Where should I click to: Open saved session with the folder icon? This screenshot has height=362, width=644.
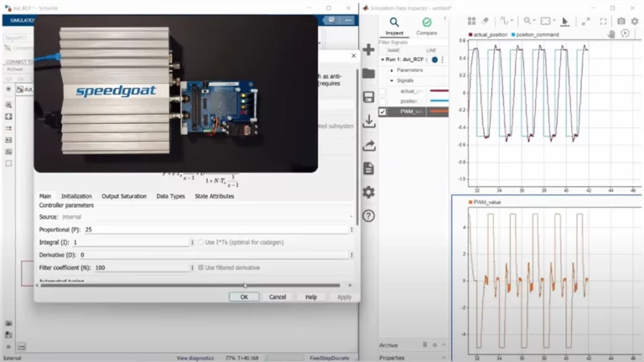coord(368,74)
